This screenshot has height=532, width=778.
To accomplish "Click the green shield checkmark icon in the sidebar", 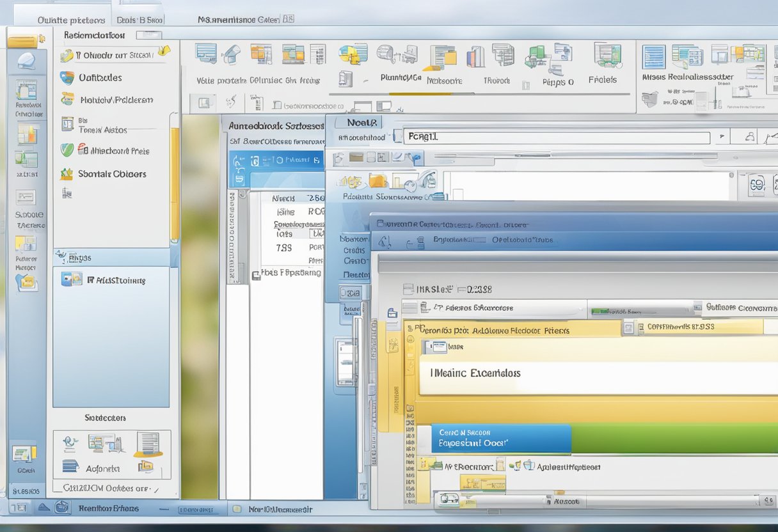I will click(67, 150).
